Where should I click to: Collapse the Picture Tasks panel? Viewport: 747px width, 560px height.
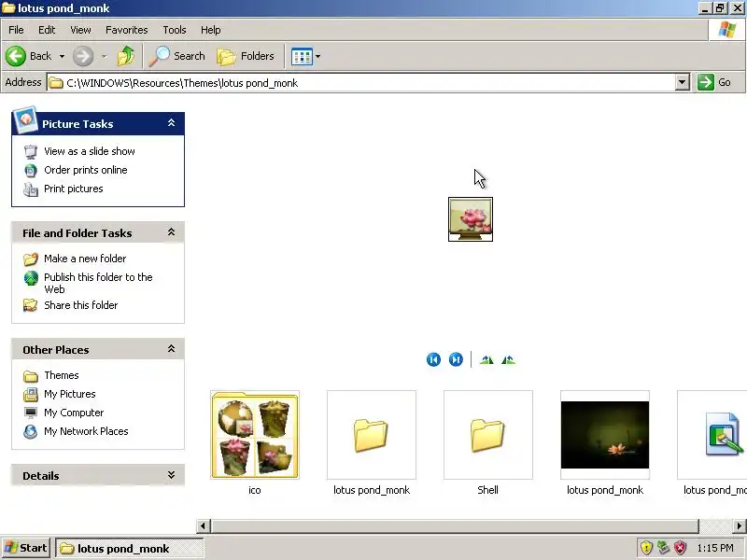pos(172,123)
